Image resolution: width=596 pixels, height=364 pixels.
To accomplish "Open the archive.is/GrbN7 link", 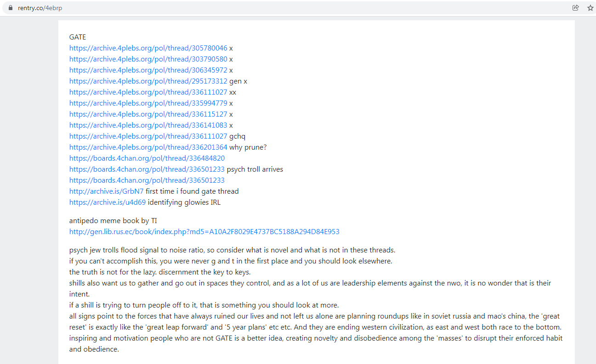I will [107, 191].
